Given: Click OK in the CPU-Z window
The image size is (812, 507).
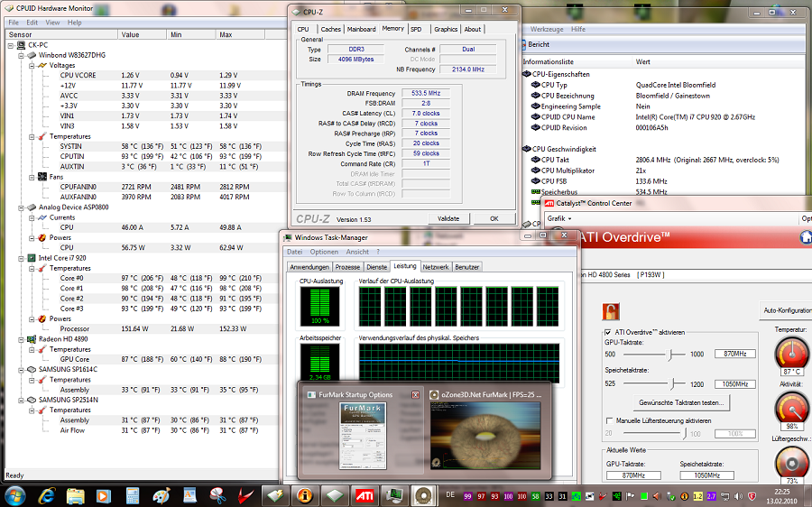Looking at the screenshot, I should (494, 218).
